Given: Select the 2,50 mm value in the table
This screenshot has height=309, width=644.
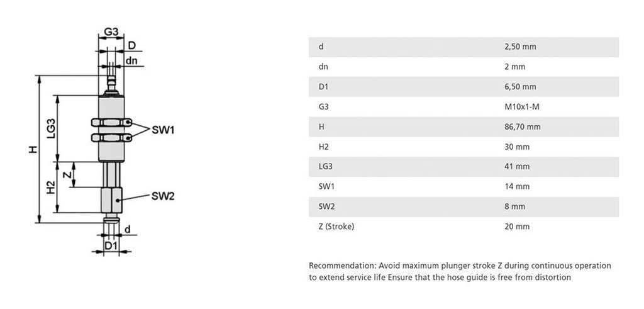Looking at the screenshot, I should [520, 47].
